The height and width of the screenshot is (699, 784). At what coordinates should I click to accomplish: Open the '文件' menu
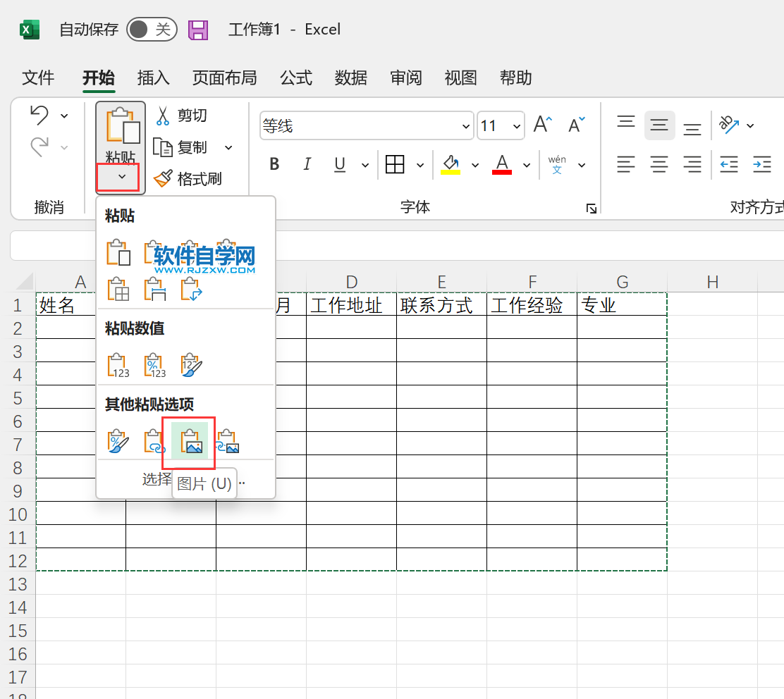click(38, 78)
